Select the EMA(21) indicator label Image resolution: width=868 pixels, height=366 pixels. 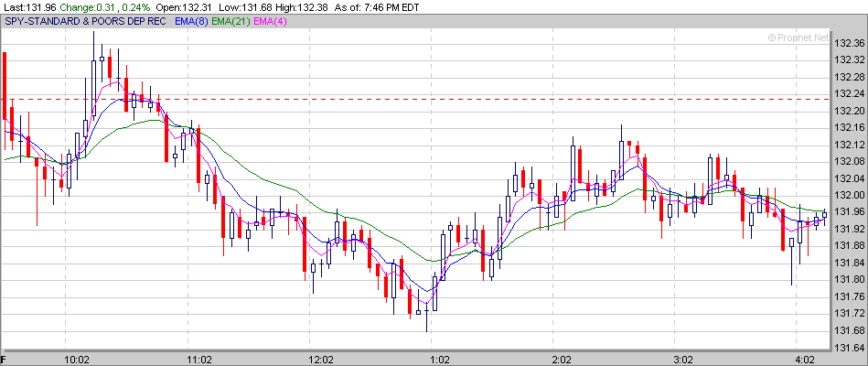tap(230, 22)
